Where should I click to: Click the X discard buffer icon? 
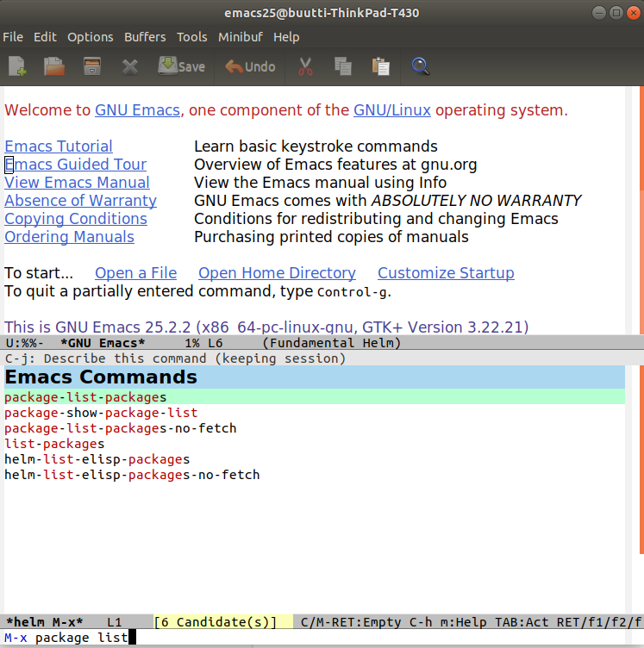[x=130, y=66]
